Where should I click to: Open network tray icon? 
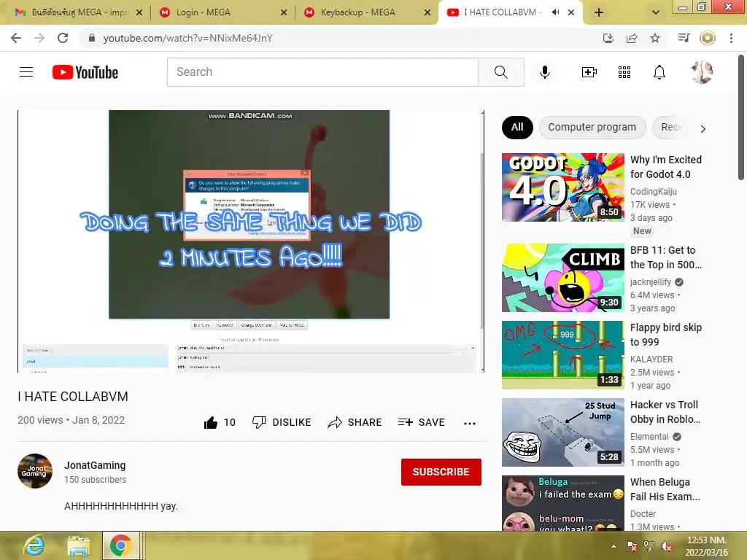click(649, 546)
